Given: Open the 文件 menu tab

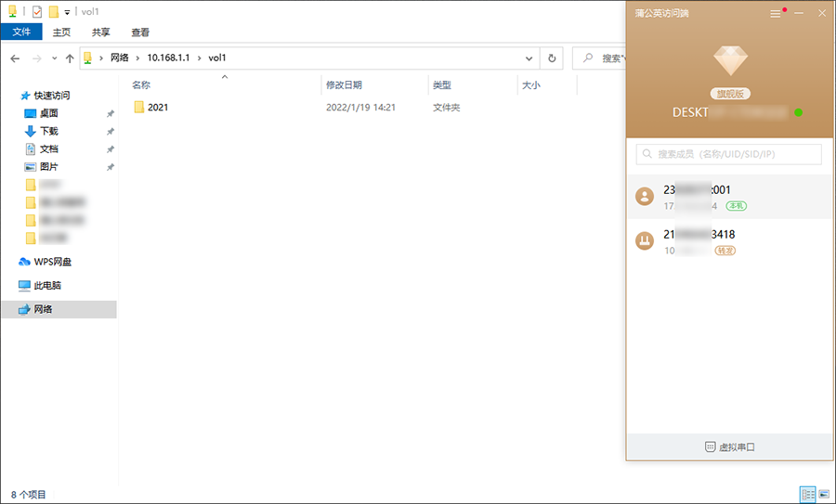Looking at the screenshot, I should click(21, 32).
